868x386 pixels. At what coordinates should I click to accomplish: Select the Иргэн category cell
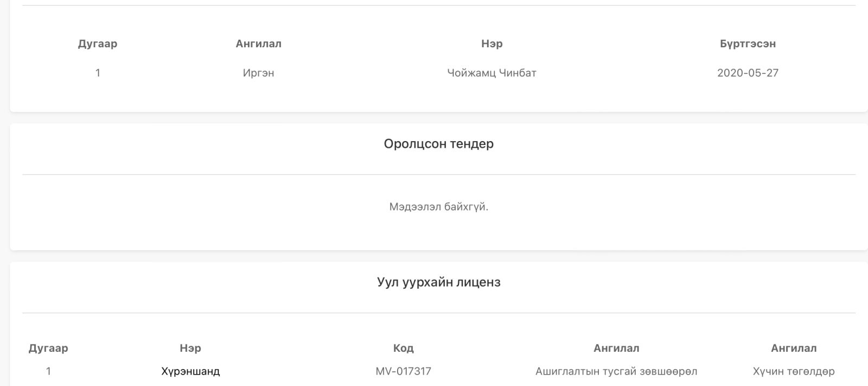(258, 73)
